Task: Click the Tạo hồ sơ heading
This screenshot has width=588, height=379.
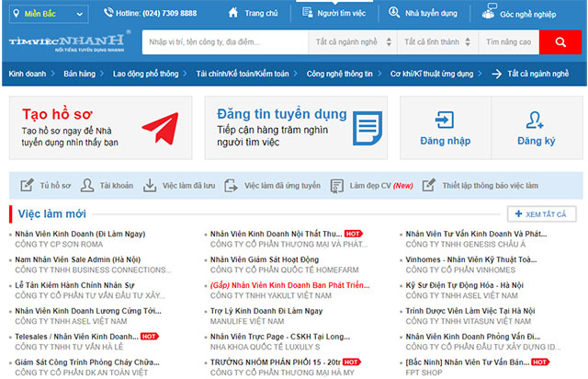Action: click(x=57, y=114)
